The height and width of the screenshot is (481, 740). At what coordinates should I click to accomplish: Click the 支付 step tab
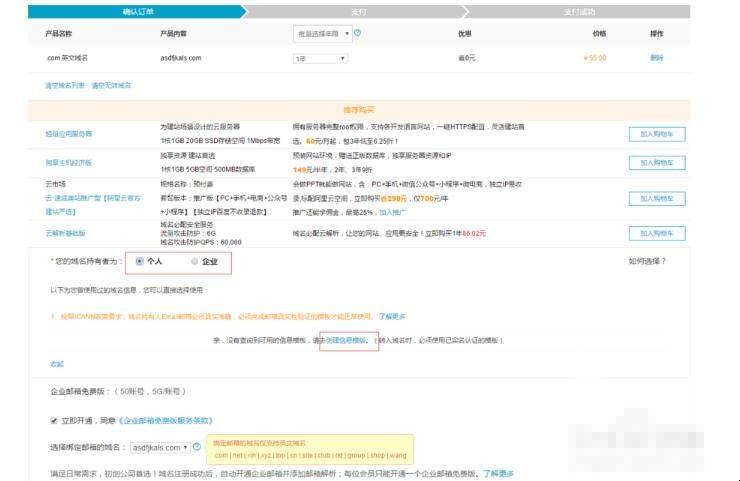(357, 12)
